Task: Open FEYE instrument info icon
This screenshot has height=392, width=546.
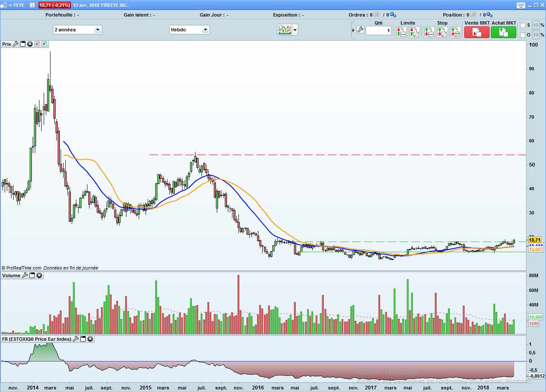Action: [x=32, y=5]
